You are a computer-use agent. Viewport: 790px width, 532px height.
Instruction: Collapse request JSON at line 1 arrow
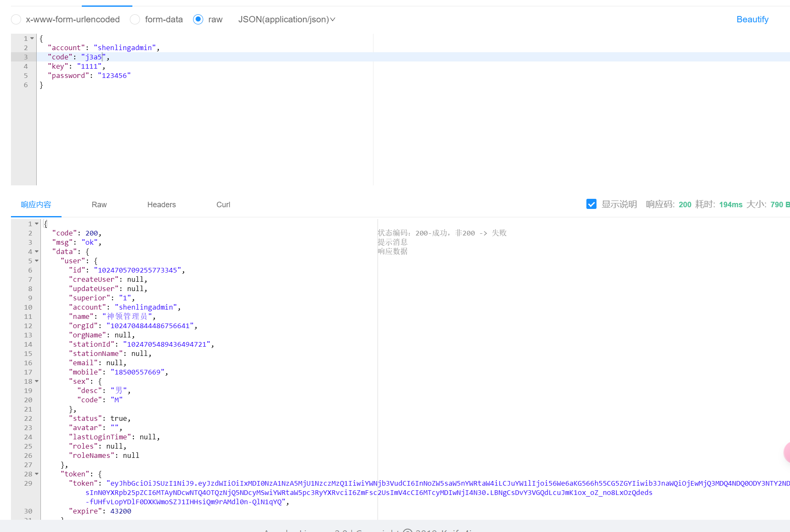point(32,38)
